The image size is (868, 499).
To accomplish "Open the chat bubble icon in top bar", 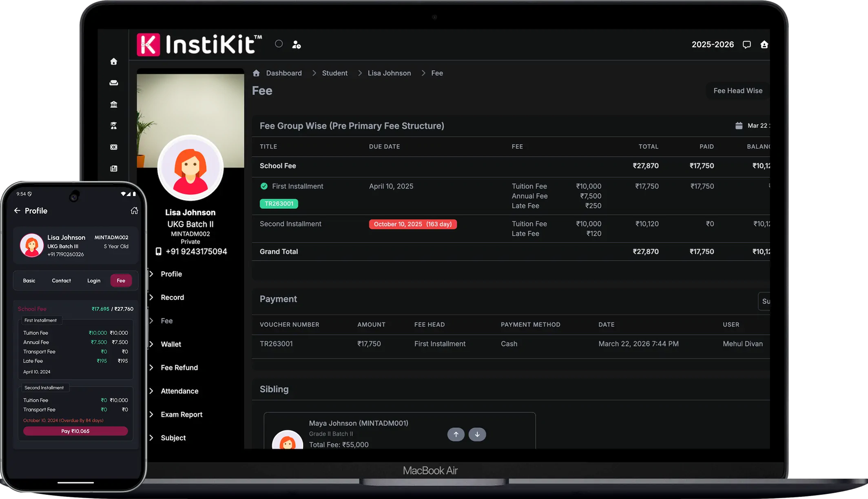I will tap(747, 44).
